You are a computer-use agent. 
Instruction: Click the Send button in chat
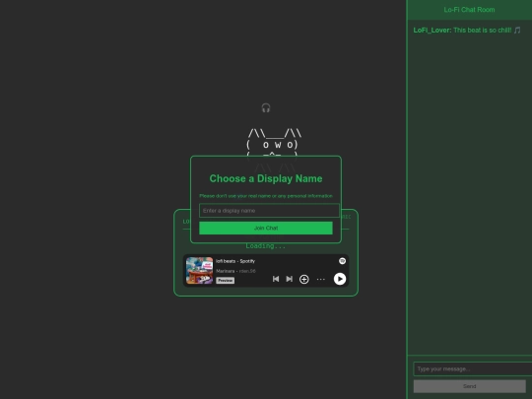(x=470, y=386)
